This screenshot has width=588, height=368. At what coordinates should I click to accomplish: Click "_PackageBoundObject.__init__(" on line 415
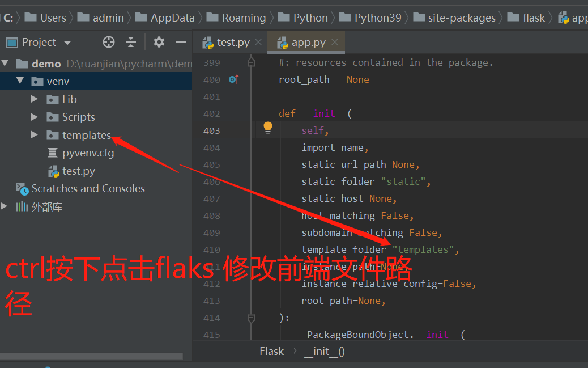(x=385, y=335)
